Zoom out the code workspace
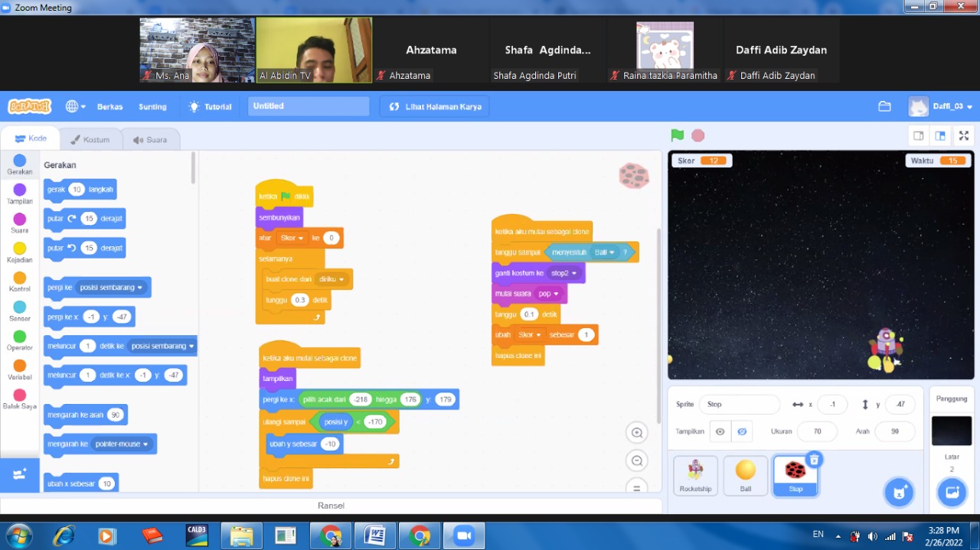Viewport: 980px width, 550px height. (x=636, y=461)
